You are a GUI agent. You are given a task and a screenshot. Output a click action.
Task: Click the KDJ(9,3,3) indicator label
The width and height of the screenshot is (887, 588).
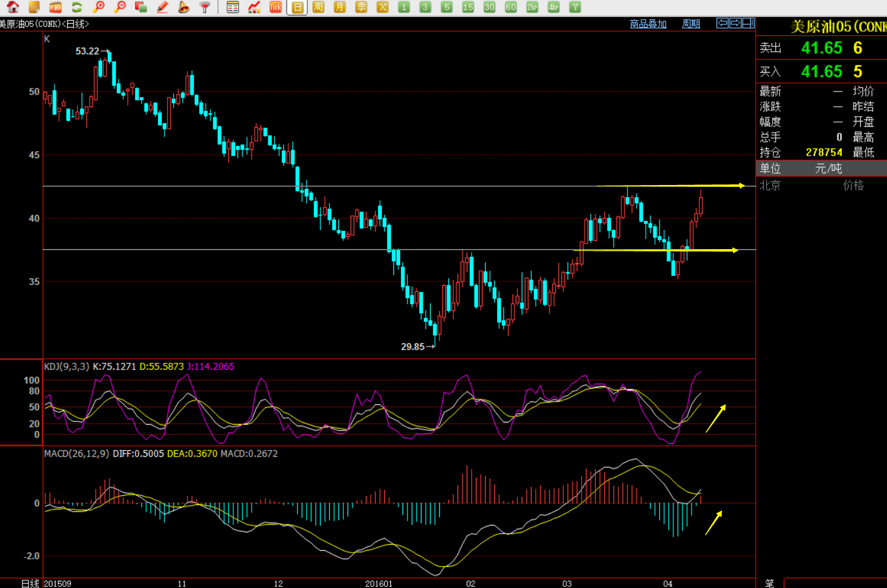[67, 366]
